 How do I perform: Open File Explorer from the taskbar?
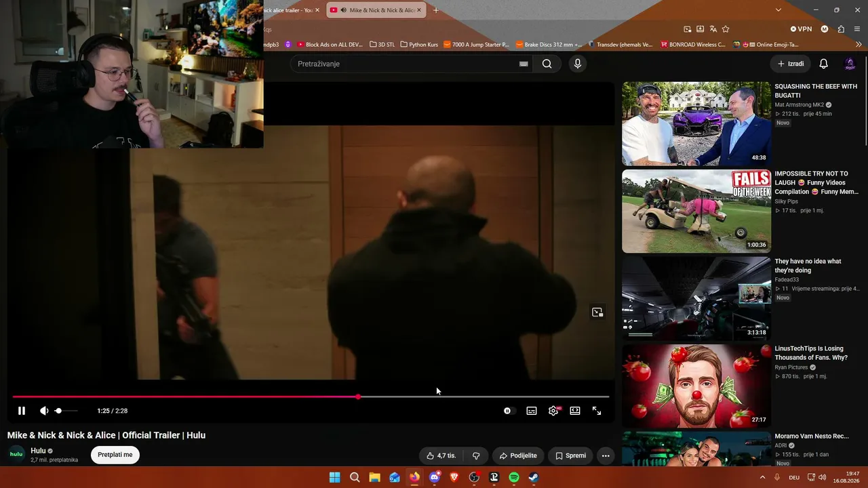(374, 477)
